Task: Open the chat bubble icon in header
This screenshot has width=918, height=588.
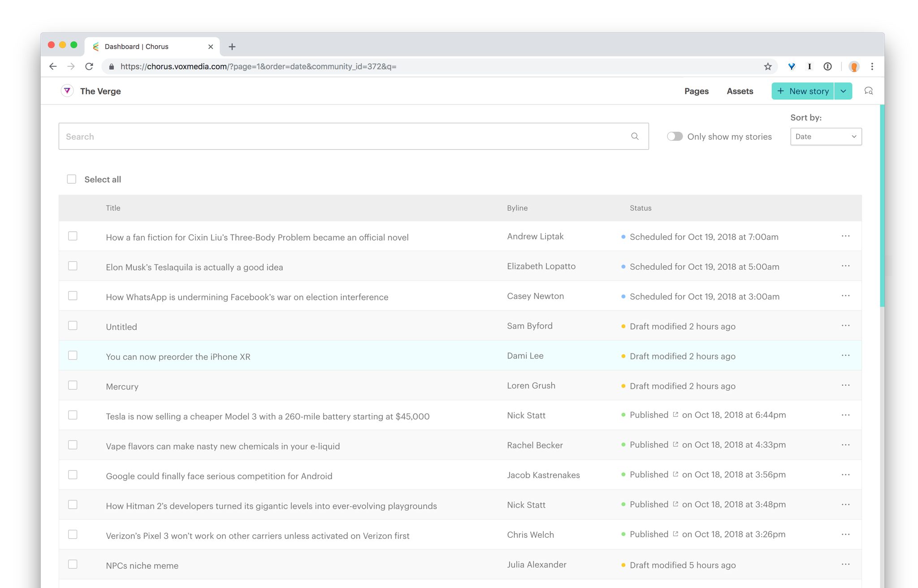Action: (x=868, y=91)
